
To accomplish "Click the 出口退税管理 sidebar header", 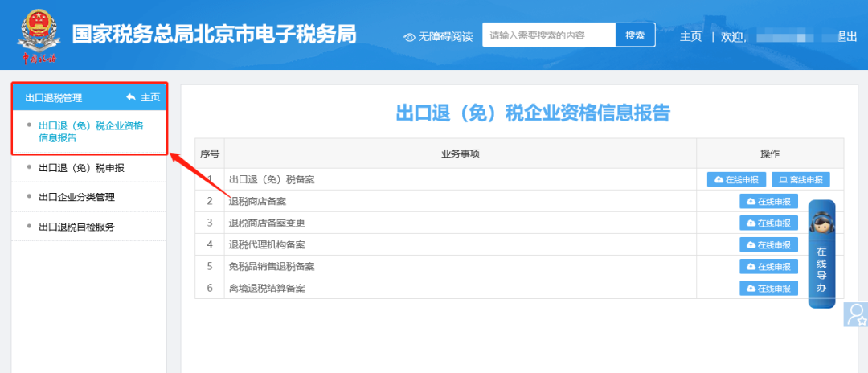I will [x=54, y=98].
